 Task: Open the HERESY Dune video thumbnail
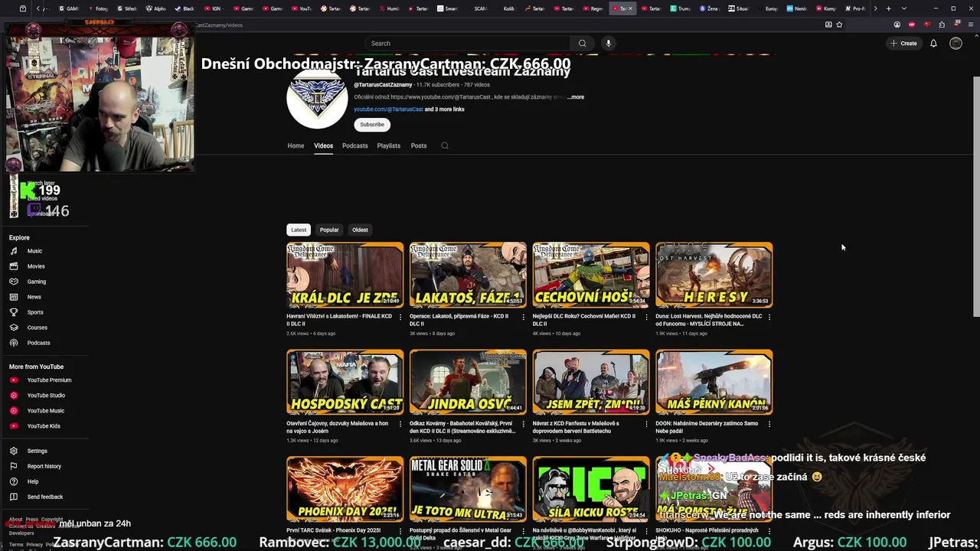714,275
